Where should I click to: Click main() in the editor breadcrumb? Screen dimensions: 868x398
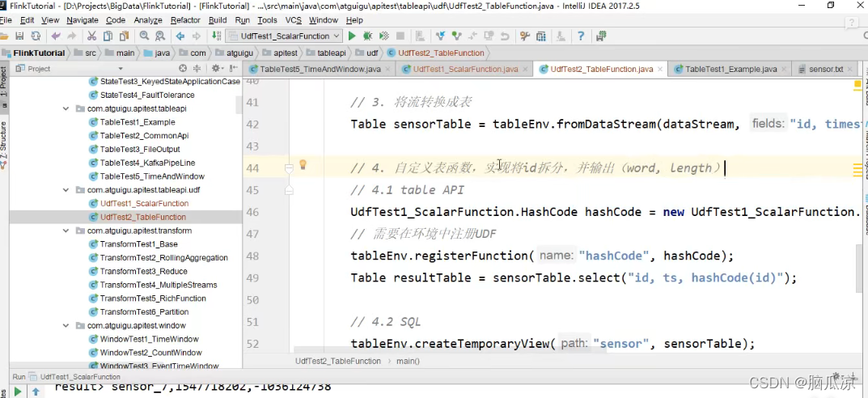point(409,361)
